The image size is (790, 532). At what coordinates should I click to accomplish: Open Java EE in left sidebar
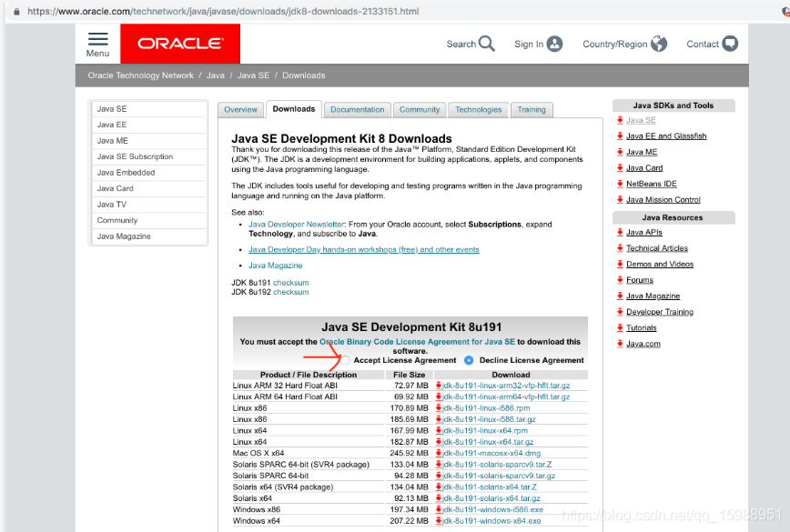point(148,125)
